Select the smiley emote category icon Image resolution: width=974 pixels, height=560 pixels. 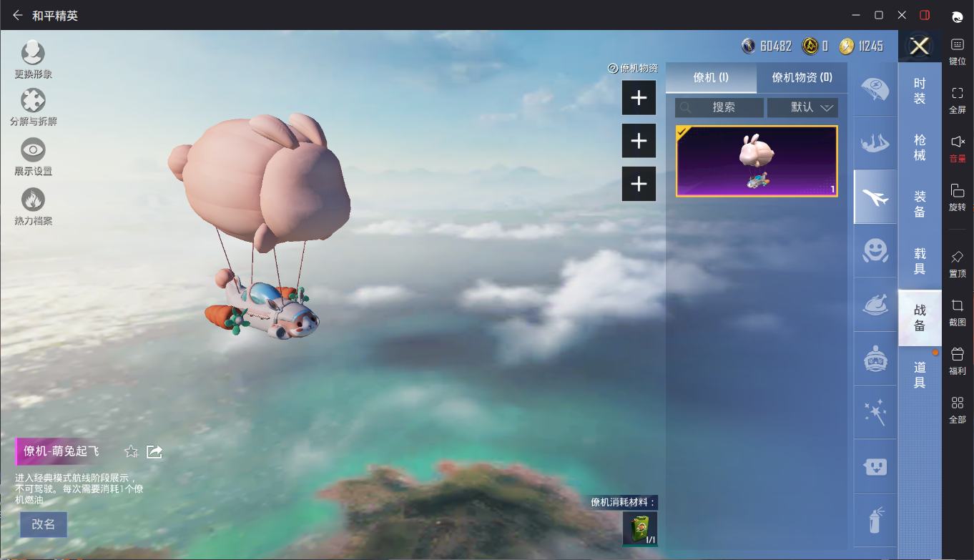pos(875,250)
